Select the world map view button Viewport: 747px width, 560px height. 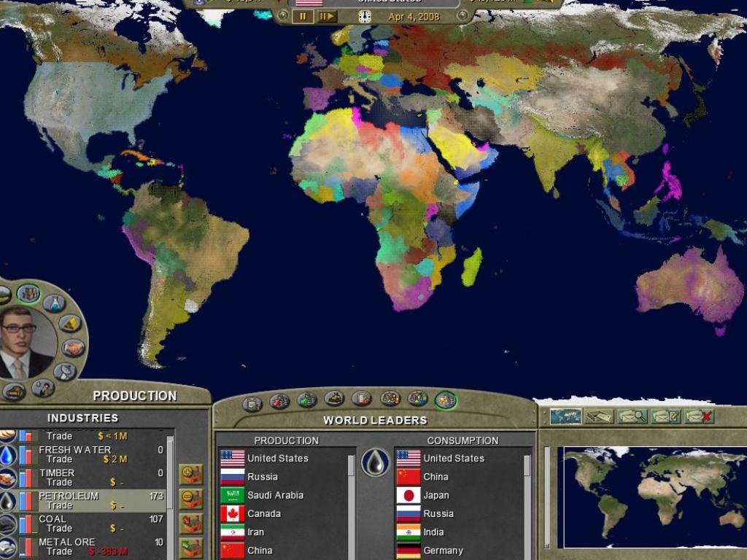pos(565,416)
